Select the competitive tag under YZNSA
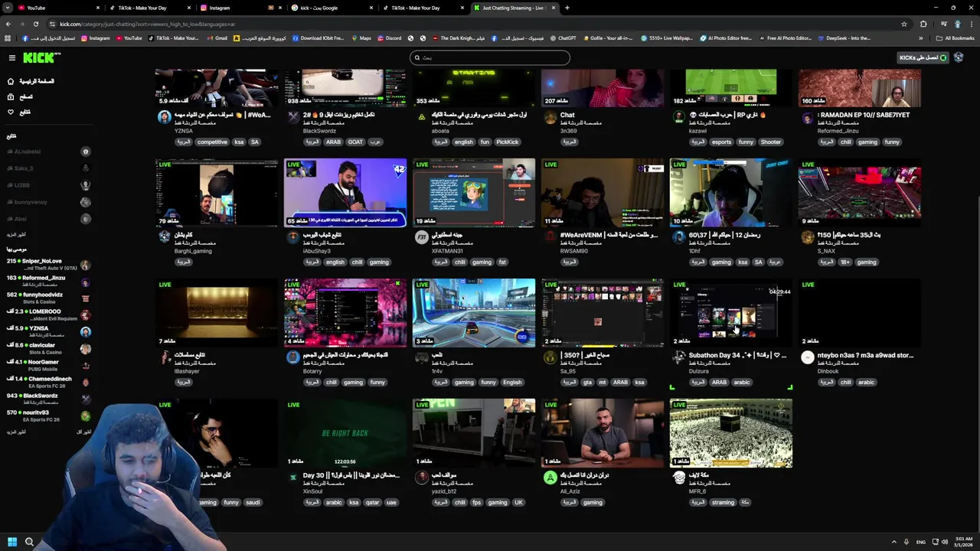The width and height of the screenshot is (980, 551). pyautogui.click(x=212, y=142)
